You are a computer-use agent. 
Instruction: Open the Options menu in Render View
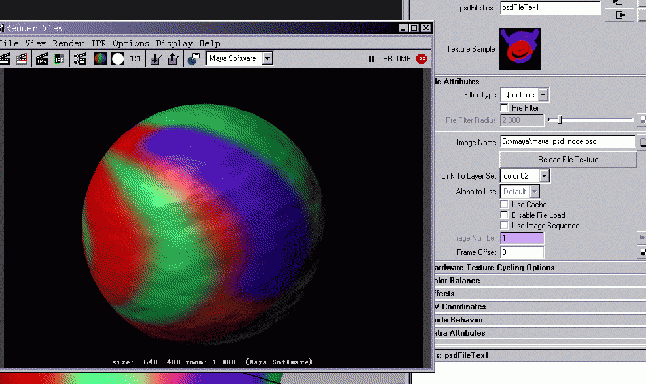[x=131, y=43]
